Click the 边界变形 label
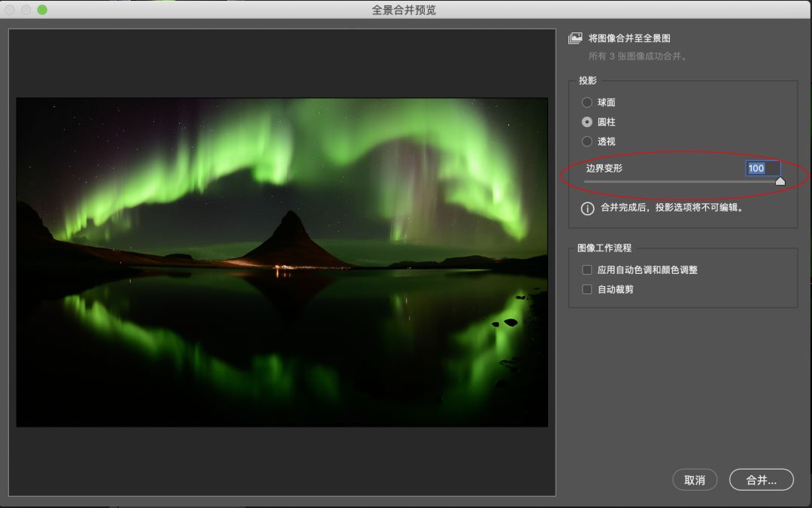812x508 pixels. click(x=604, y=169)
